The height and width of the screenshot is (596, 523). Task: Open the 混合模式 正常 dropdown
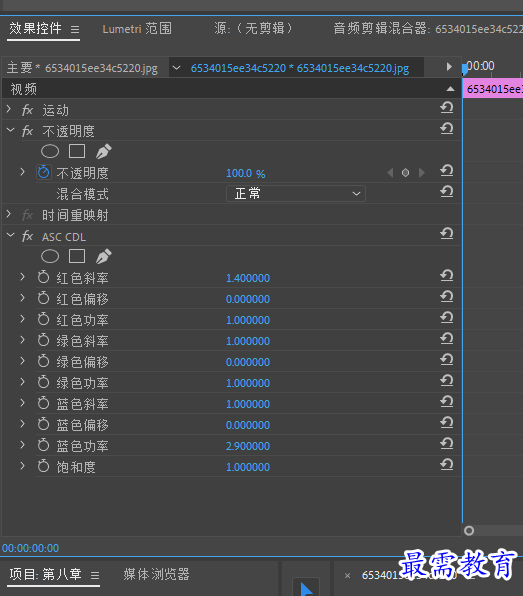296,193
